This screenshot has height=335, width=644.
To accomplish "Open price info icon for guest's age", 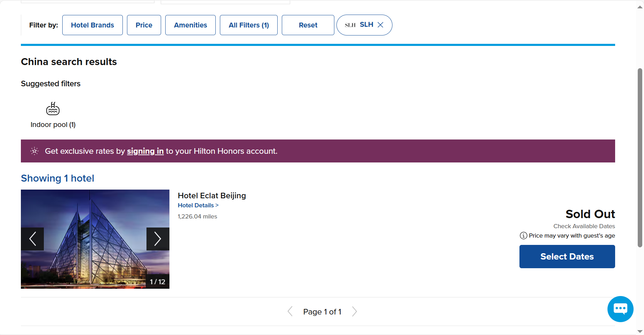I will pos(523,236).
